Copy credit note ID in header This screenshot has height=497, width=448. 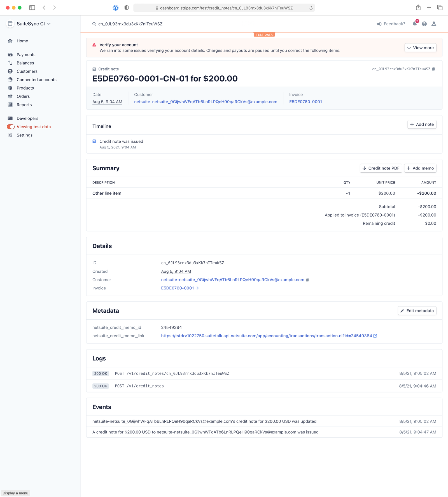433,69
